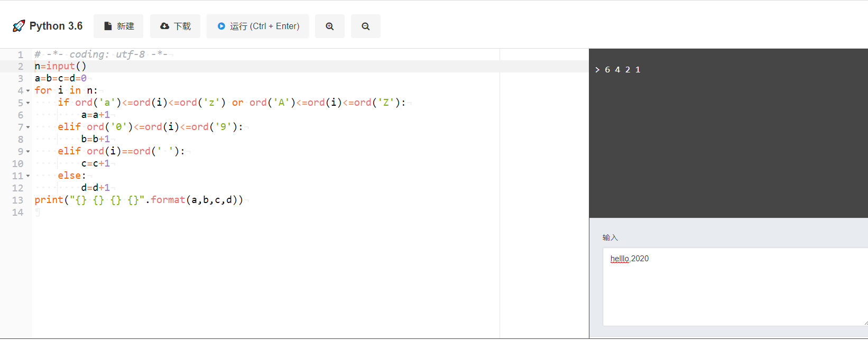Click line number 12 in gutter
This screenshot has width=868, height=340.
point(17,188)
